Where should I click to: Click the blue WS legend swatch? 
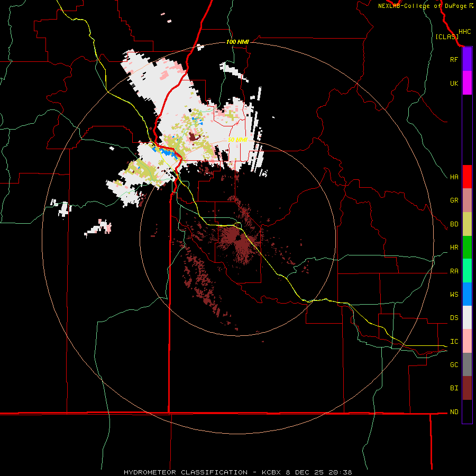pos(467,294)
